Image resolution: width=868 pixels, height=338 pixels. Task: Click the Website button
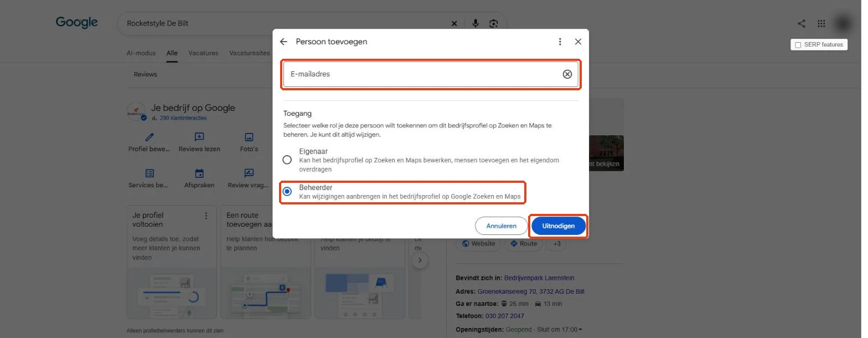tap(478, 244)
